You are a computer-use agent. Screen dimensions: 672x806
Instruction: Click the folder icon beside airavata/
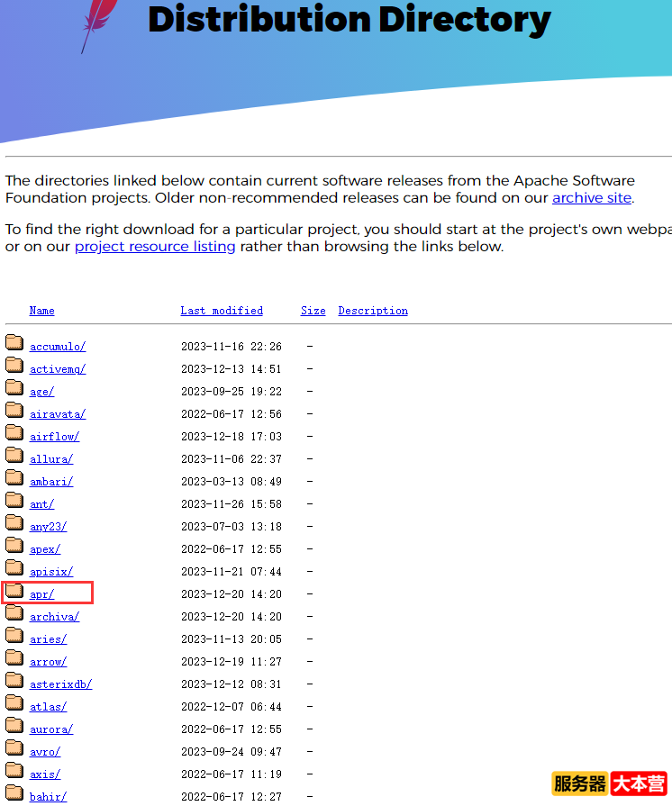(14, 410)
